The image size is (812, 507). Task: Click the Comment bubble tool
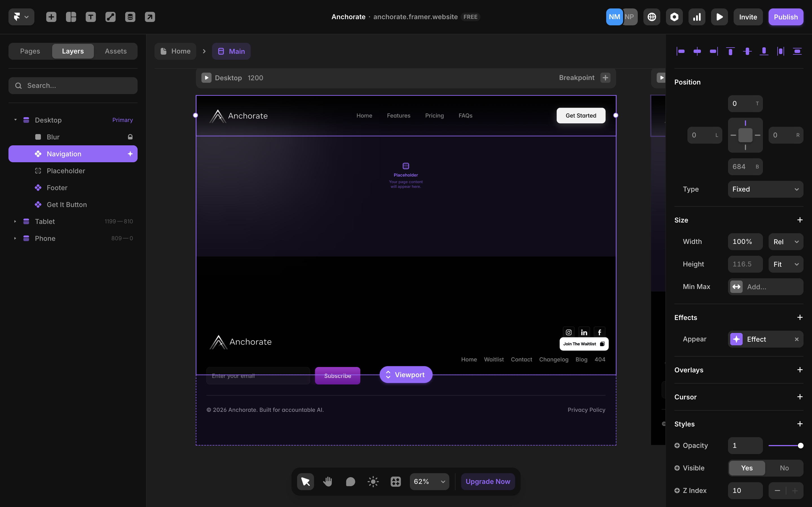point(350,482)
